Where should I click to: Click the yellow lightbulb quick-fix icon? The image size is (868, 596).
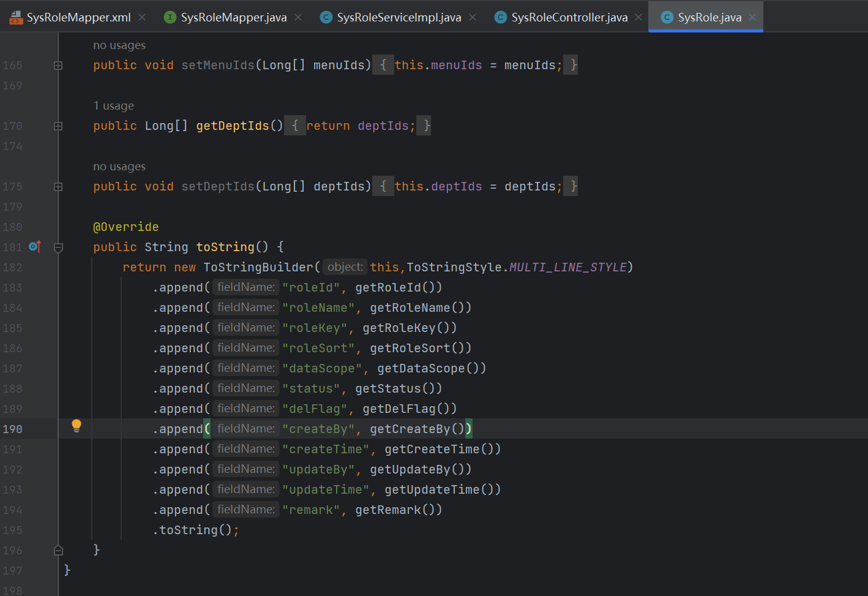pyautogui.click(x=76, y=426)
